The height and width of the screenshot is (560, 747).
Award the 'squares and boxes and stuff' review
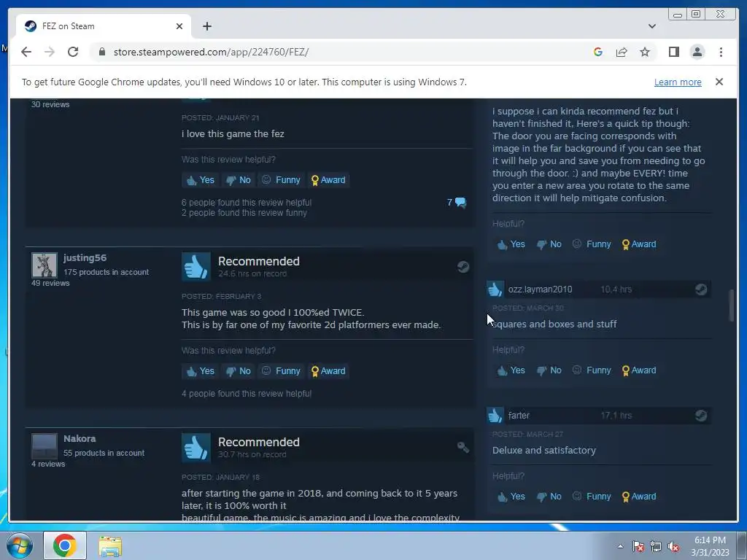point(639,370)
